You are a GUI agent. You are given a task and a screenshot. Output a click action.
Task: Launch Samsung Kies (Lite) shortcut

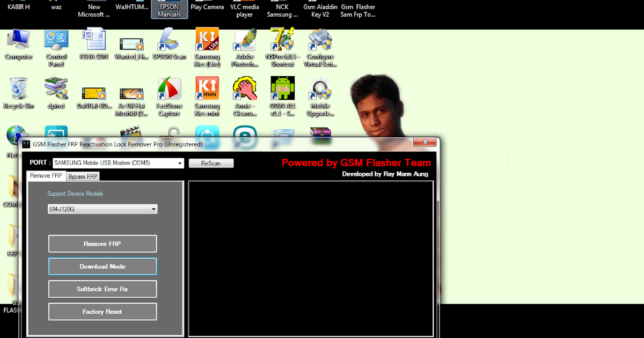207,47
